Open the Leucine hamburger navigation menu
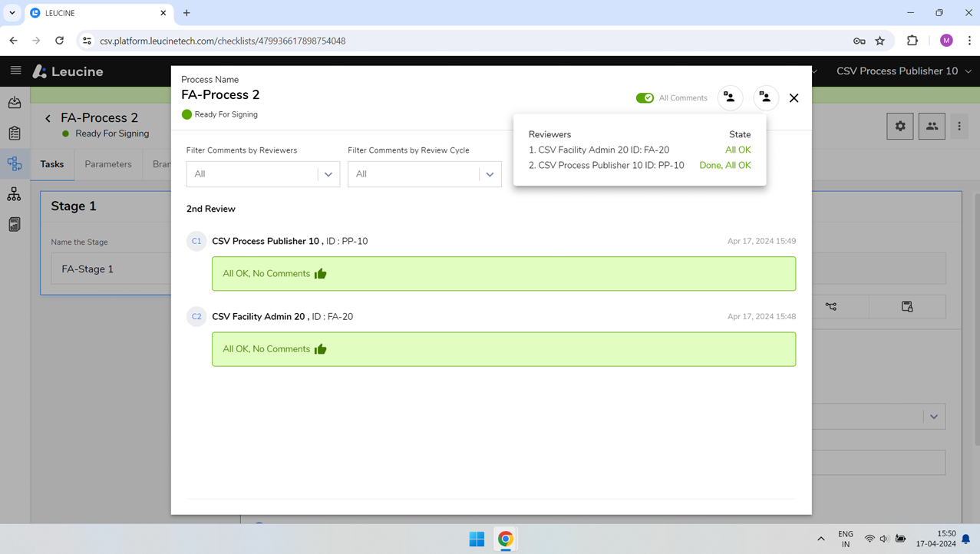 tap(15, 71)
